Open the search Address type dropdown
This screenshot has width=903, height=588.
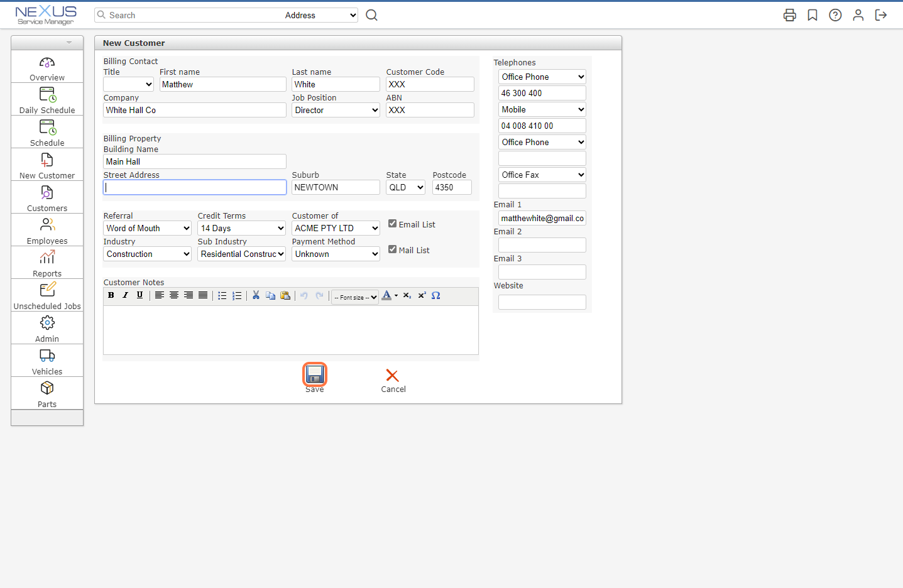click(320, 15)
